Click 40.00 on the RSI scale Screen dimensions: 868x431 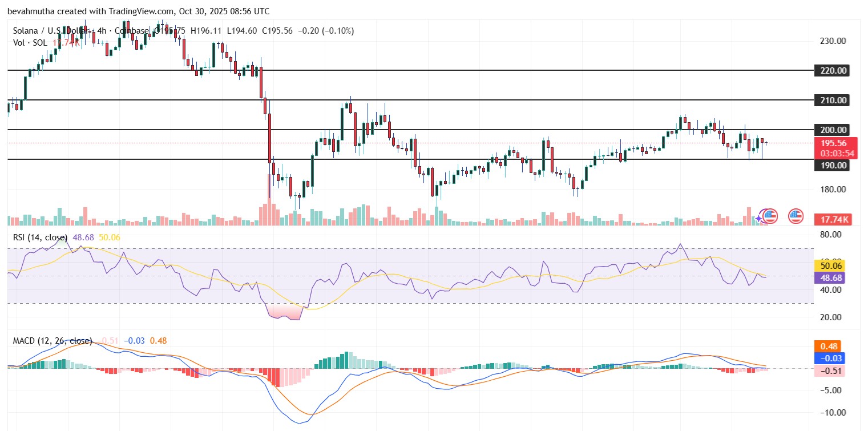click(831, 290)
